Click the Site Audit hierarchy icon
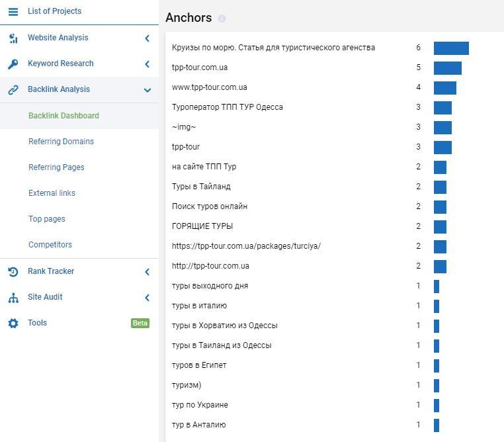The width and height of the screenshot is (504, 442). pos(13,298)
